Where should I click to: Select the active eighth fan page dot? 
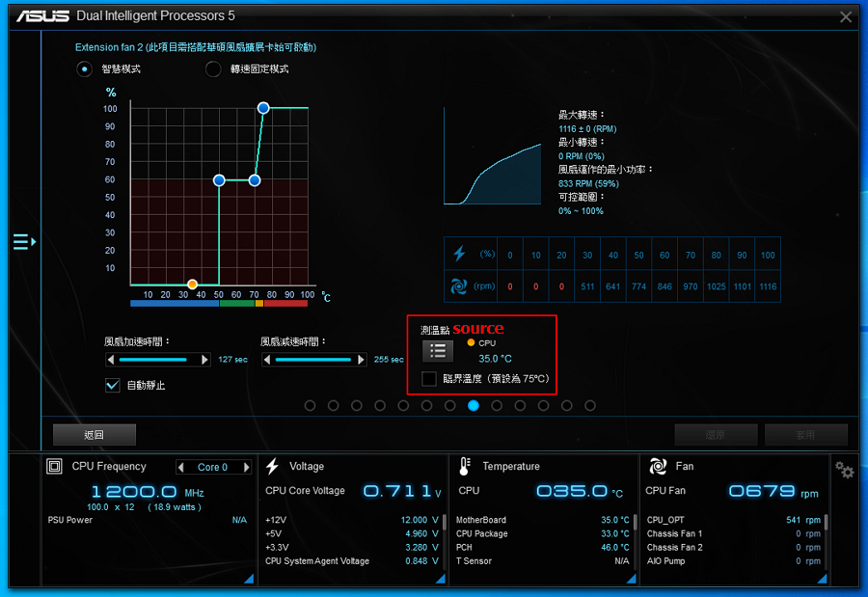coord(474,406)
